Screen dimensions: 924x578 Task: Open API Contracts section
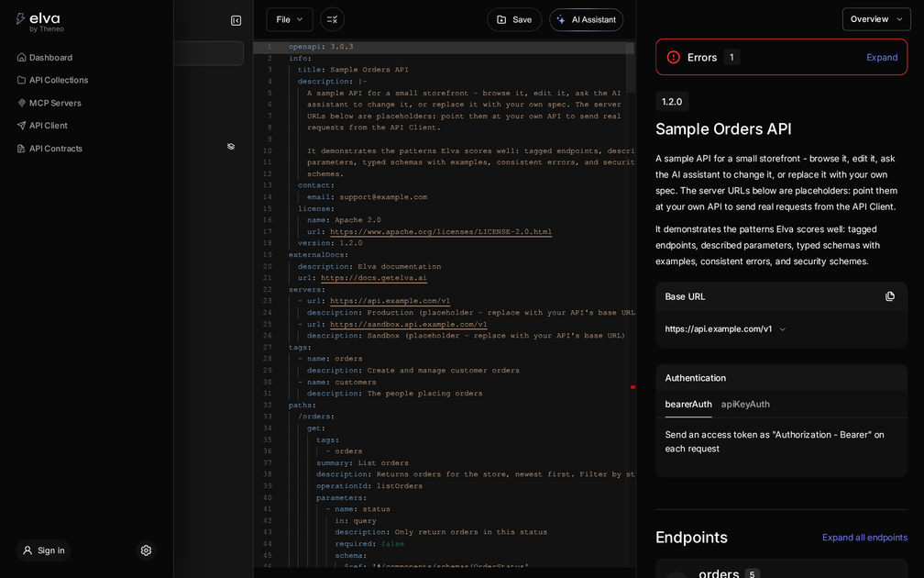pos(49,149)
